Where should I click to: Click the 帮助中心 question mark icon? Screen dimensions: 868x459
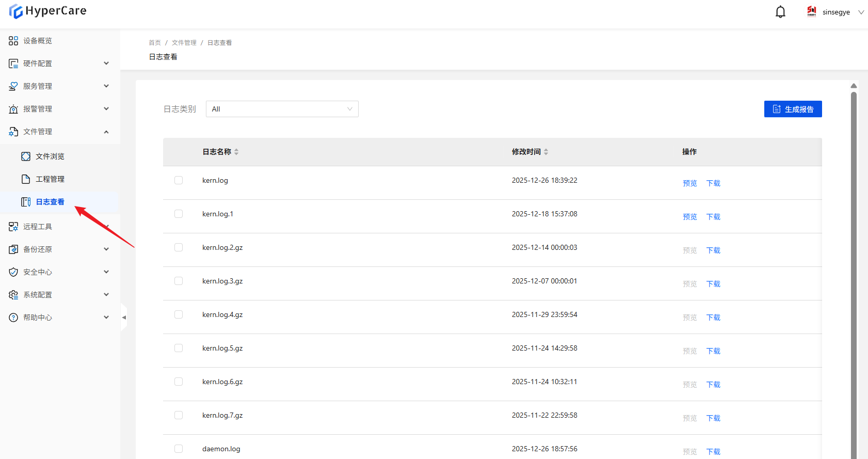[13, 318]
